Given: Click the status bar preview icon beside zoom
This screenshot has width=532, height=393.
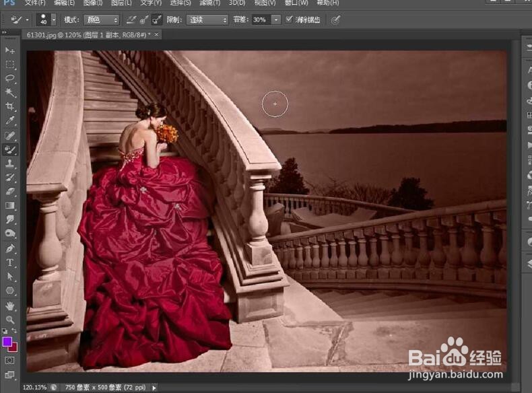Looking at the screenshot, I should point(54,387).
